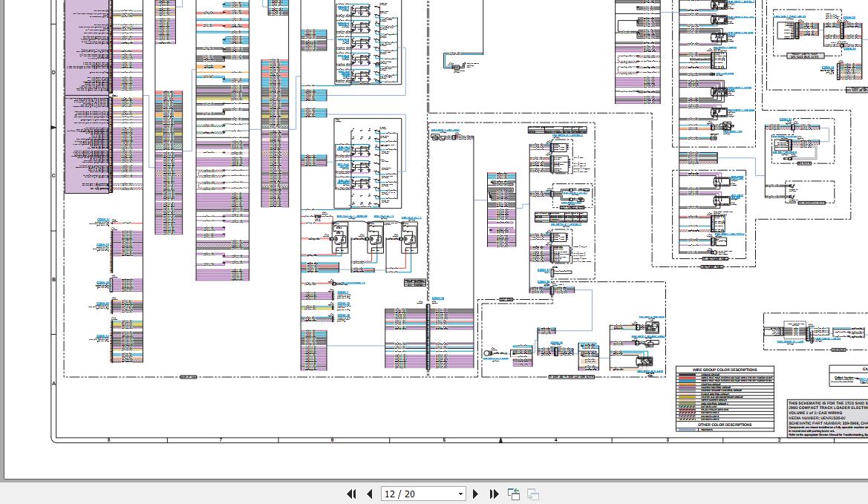Go to the first page of the document
Screen dimensions: 868x504
coord(352,494)
